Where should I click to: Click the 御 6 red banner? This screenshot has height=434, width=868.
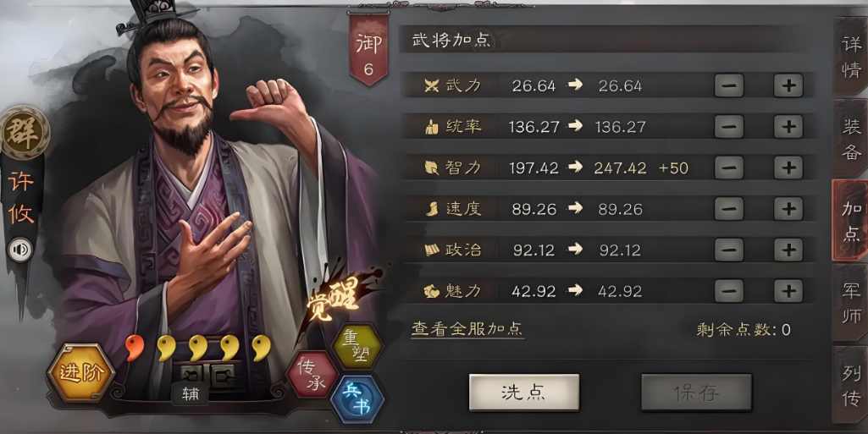(368, 50)
